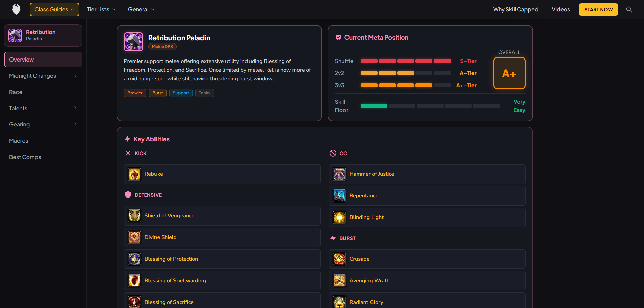Switch to the Overview section

coord(21,60)
